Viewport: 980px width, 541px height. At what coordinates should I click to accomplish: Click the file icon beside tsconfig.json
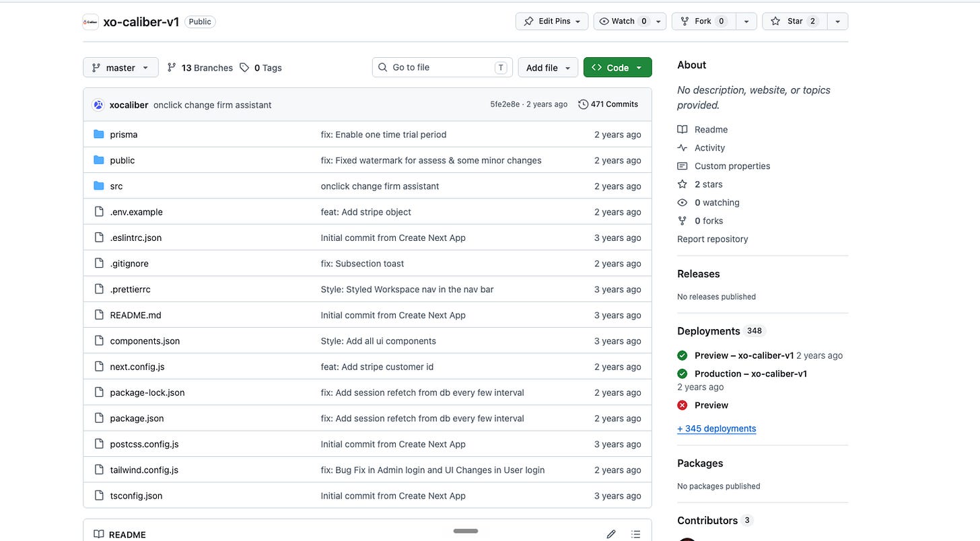pos(99,495)
